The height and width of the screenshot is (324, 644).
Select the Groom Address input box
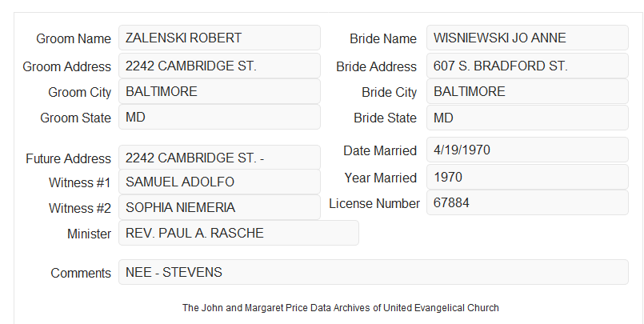click(x=219, y=66)
